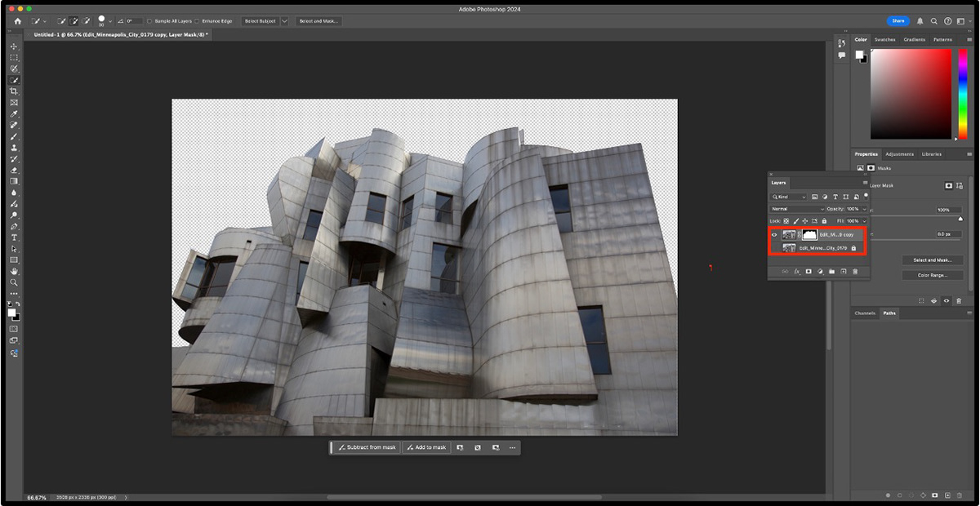Click the Color Range button
The width and height of the screenshot is (980, 506).
click(932, 275)
